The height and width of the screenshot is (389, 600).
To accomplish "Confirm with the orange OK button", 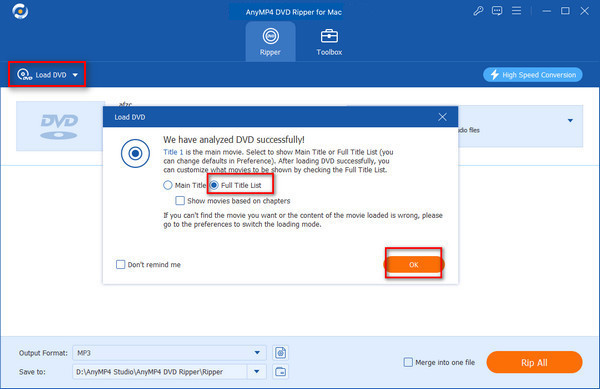I will 414,264.
